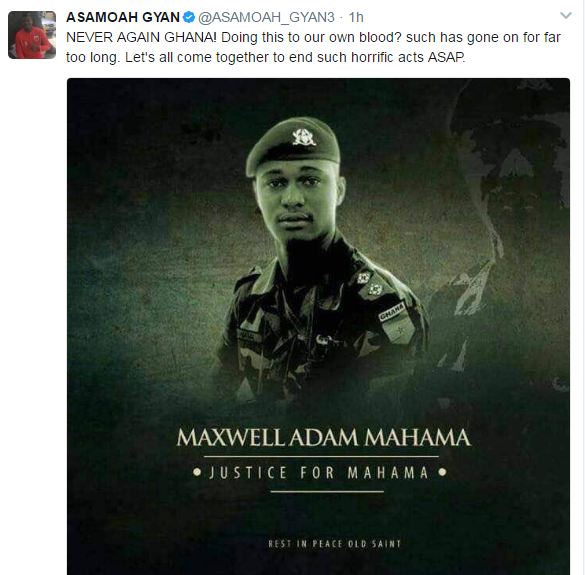Open the tweet options chevron menu

566,16
